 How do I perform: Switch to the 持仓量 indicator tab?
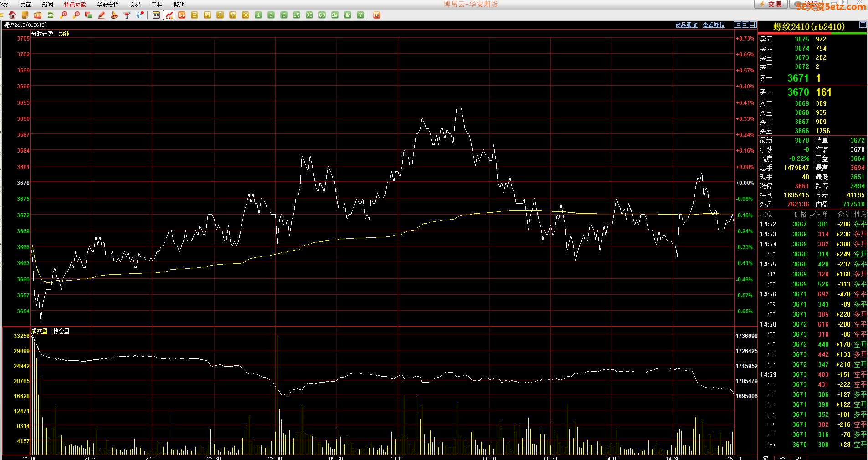coord(62,331)
